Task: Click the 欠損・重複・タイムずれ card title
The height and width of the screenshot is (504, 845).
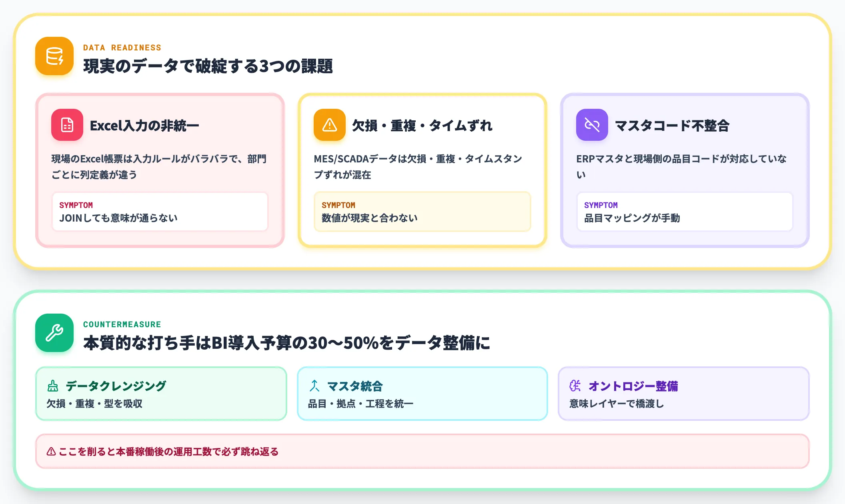Action: click(422, 126)
